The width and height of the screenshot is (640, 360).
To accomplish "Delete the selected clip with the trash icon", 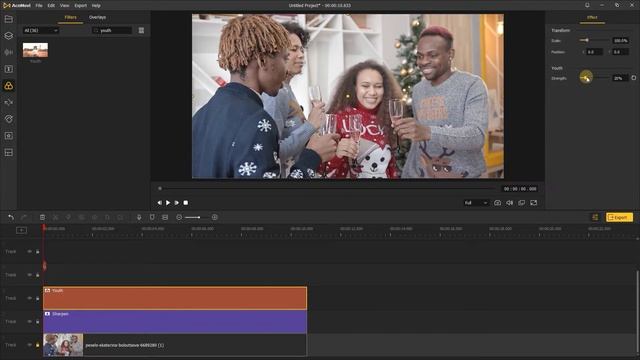I will 42,217.
